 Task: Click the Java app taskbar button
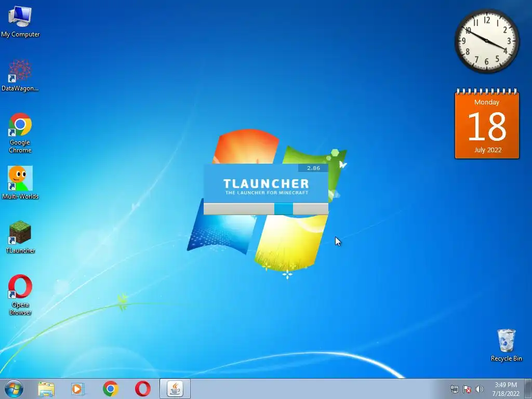pos(175,389)
